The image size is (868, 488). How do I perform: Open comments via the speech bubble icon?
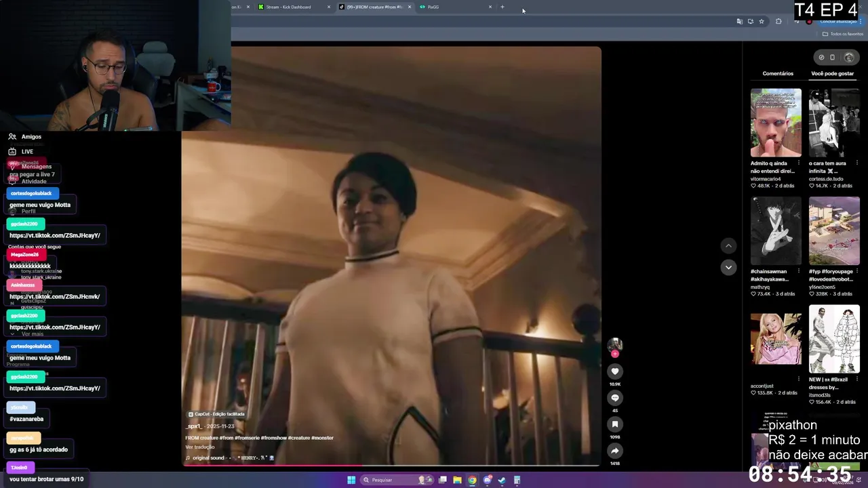coord(615,398)
